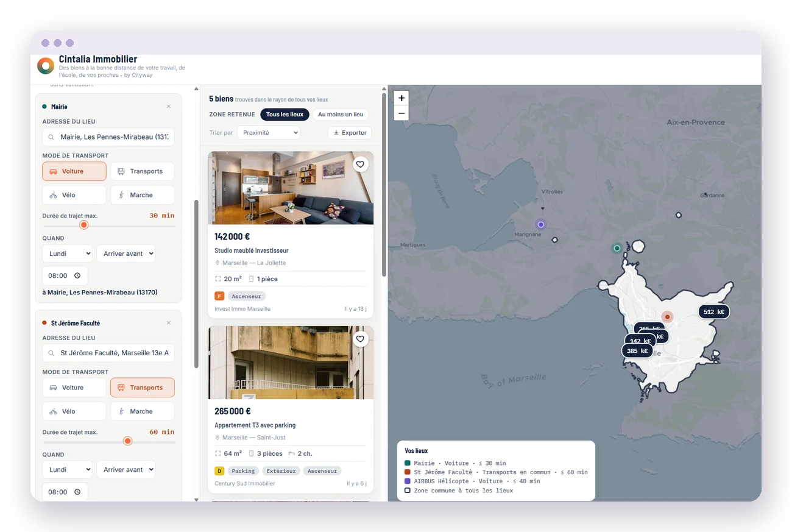Screen dimensions: 792x532
Task: Open the clock picker in Mairie's 08:00 field
Action: click(77, 275)
